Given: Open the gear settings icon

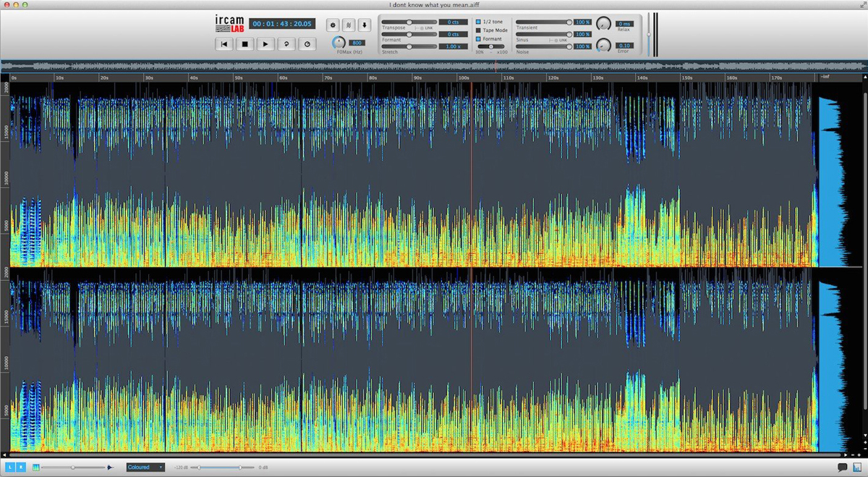Looking at the screenshot, I should 333,25.
